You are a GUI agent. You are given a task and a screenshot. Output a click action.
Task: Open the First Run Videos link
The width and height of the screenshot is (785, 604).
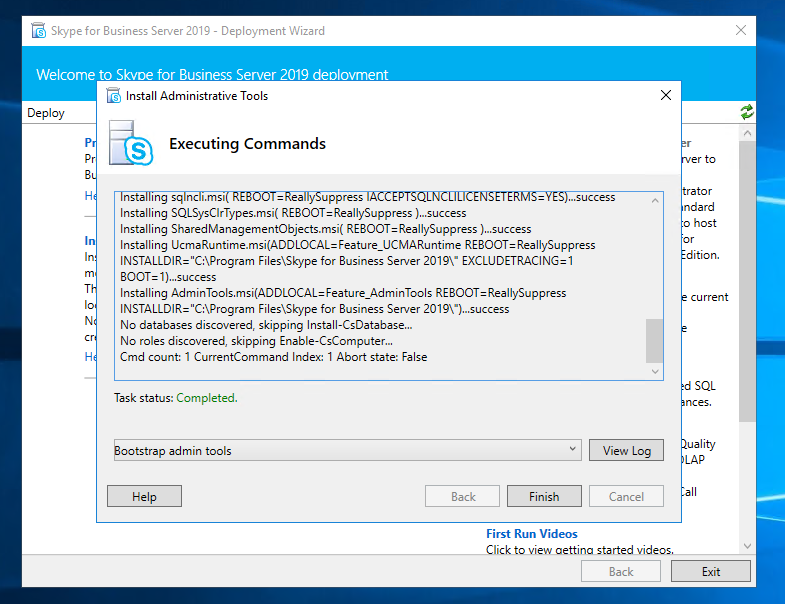[532, 534]
